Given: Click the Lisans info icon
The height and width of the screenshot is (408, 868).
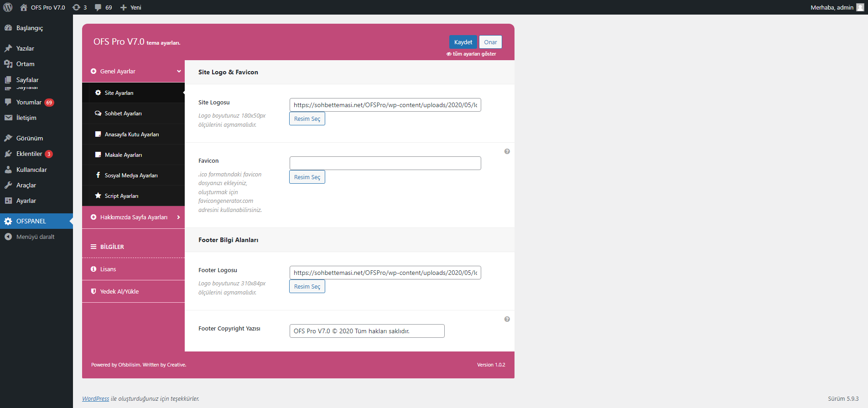Looking at the screenshot, I should pos(94,269).
